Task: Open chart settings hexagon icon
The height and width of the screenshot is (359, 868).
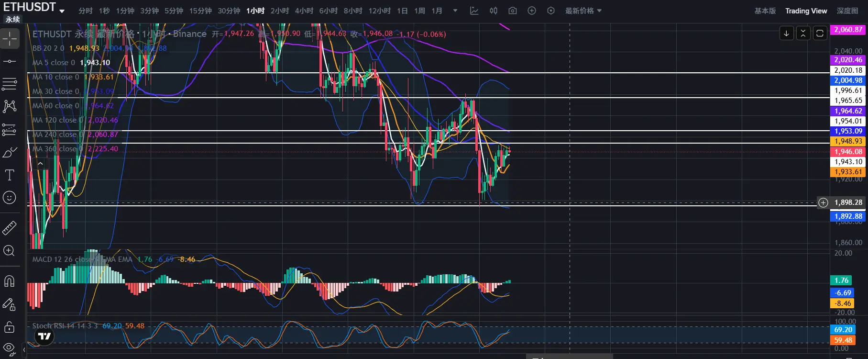Action: click(551, 11)
